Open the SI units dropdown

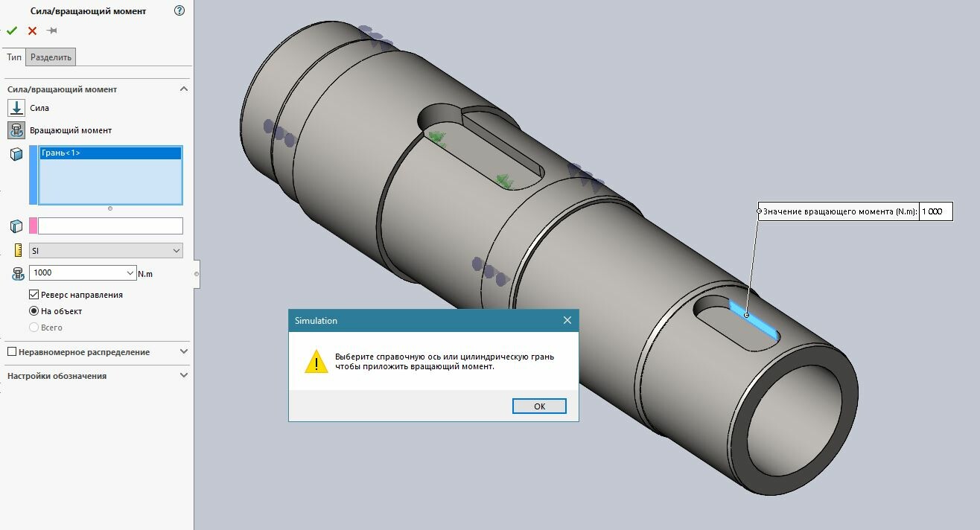coord(106,251)
